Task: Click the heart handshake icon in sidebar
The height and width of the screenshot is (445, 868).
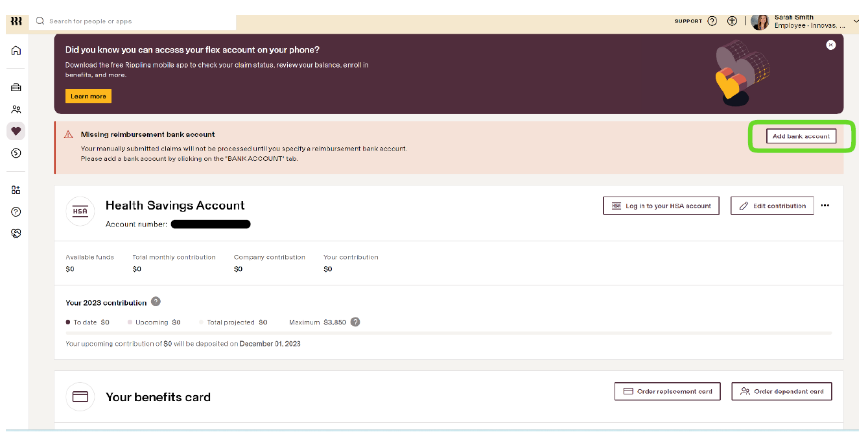Action: [x=16, y=234]
